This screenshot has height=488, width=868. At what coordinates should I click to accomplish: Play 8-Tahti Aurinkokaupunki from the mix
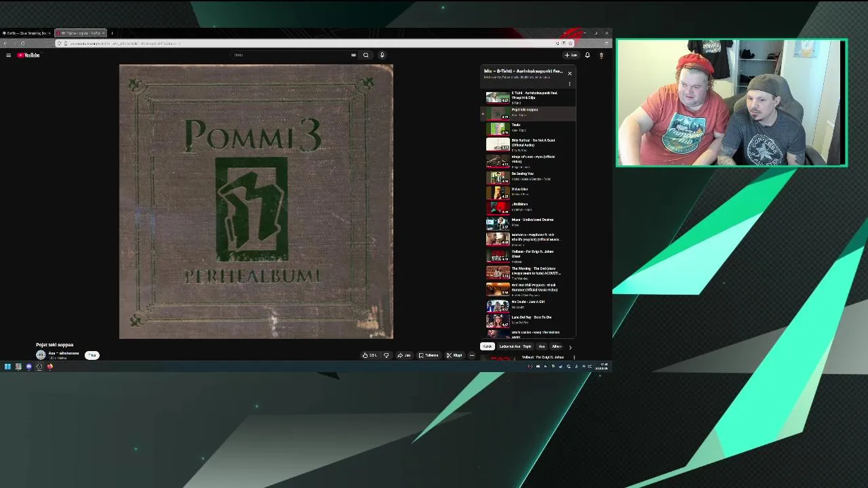pyautogui.click(x=528, y=98)
